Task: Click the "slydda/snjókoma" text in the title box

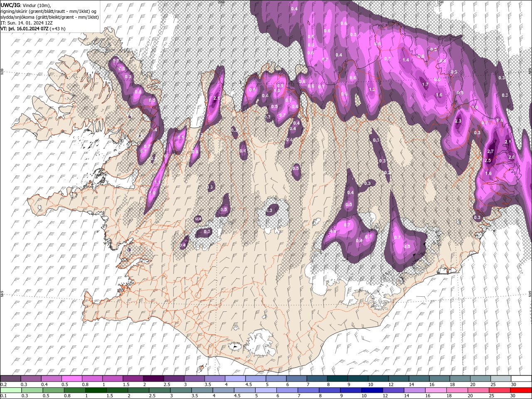Action: coord(18,17)
